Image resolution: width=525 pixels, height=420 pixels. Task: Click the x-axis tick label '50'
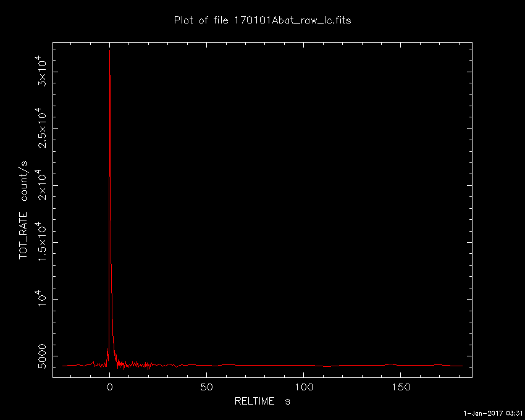click(206, 387)
